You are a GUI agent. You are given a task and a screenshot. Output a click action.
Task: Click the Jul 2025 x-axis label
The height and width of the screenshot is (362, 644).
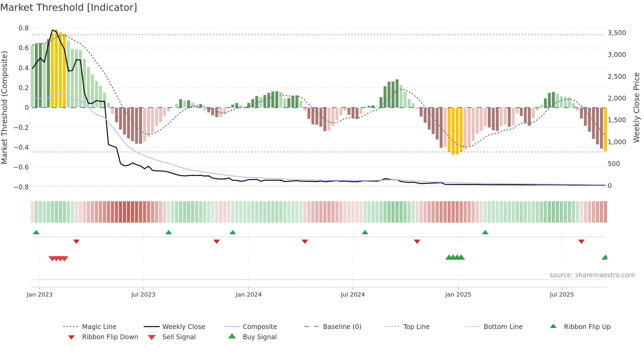tap(562, 294)
